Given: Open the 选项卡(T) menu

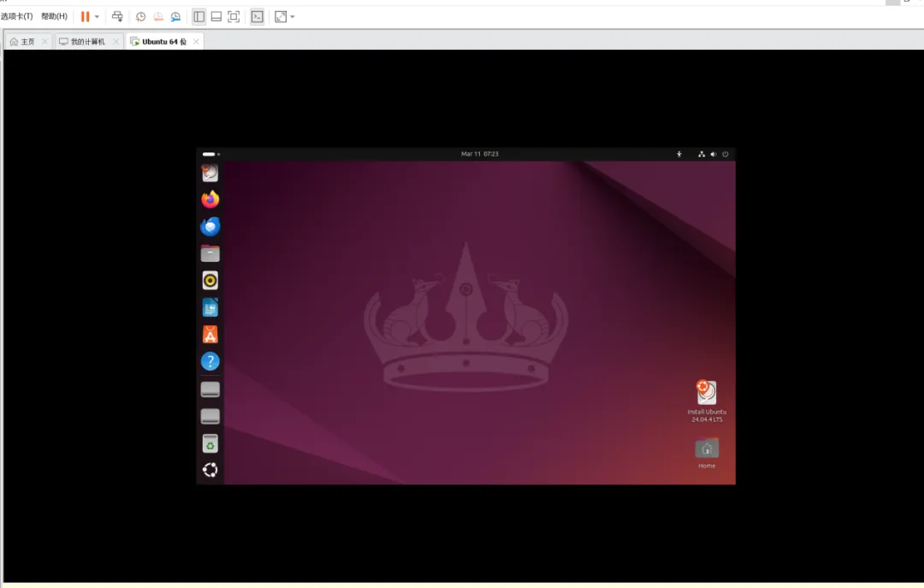Looking at the screenshot, I should (16, 16).
